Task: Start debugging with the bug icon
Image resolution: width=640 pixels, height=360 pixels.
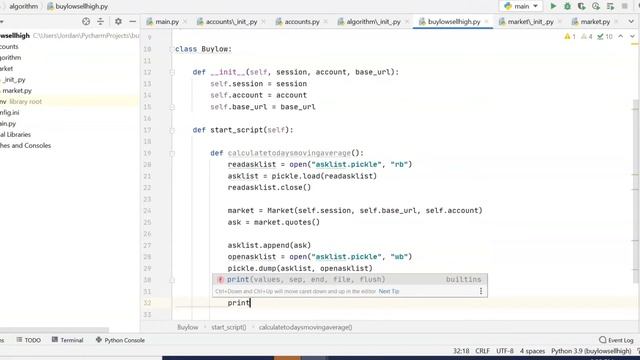Action: (x=567, y=6)
